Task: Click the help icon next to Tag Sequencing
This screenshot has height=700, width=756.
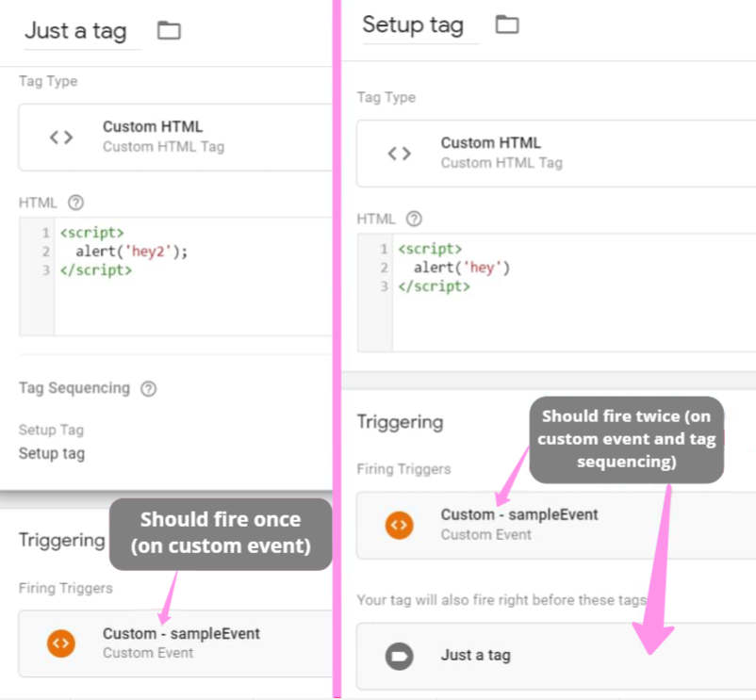Action: click(148, 388)
